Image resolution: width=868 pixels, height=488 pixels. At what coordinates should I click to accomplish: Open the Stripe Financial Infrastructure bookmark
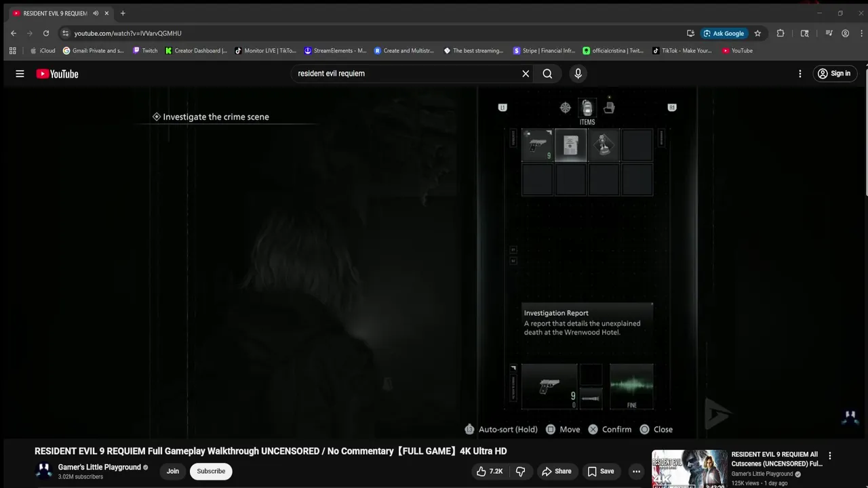click(x=545, y=50)
